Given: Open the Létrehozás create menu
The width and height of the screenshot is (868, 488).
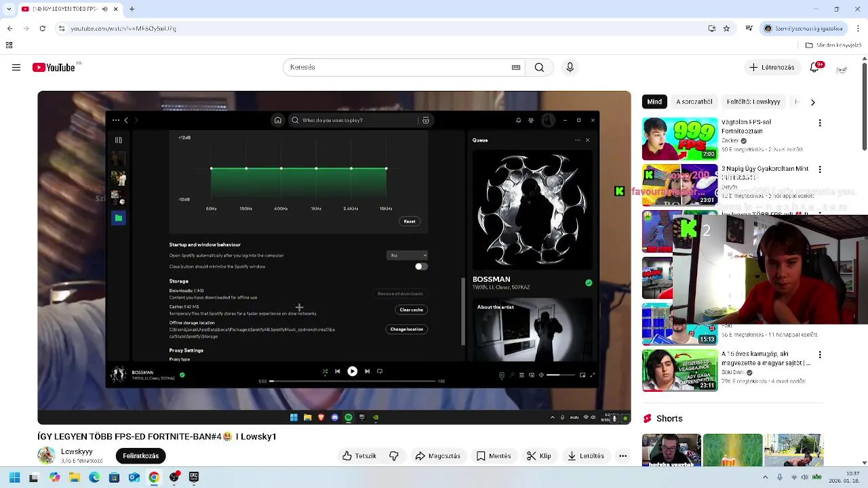Looking at the screenshot, I should pos(772,67).
